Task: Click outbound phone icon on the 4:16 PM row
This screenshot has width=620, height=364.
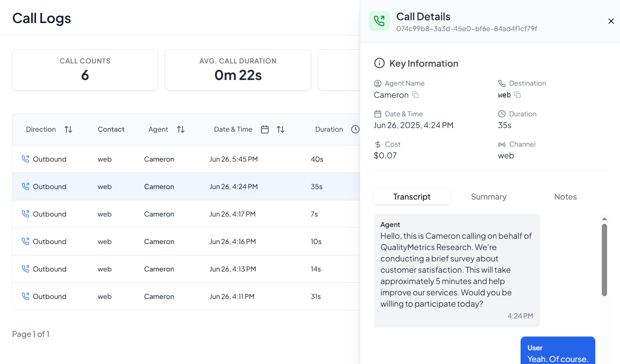Action: [x=25, y=242]
